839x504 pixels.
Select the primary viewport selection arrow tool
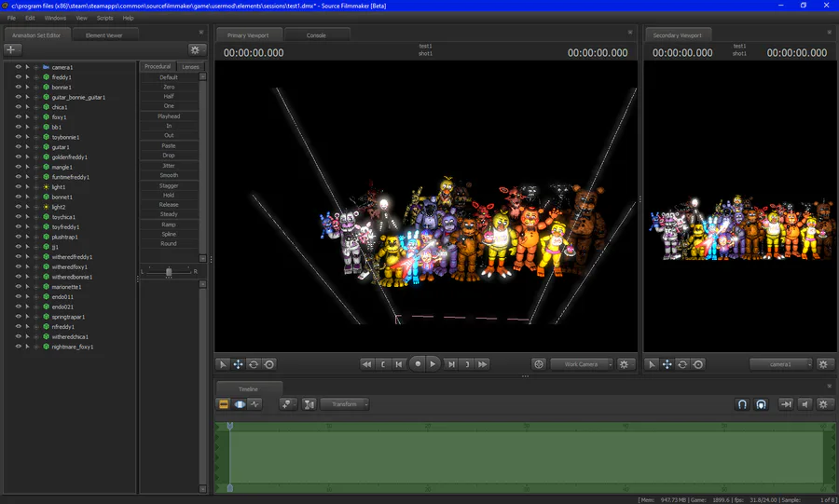[223, 364]
